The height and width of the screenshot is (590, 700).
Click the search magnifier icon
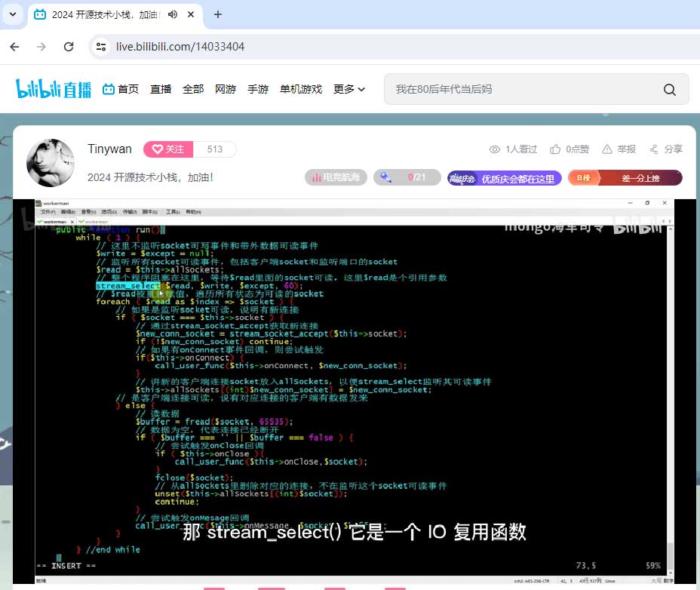point(670,89)
